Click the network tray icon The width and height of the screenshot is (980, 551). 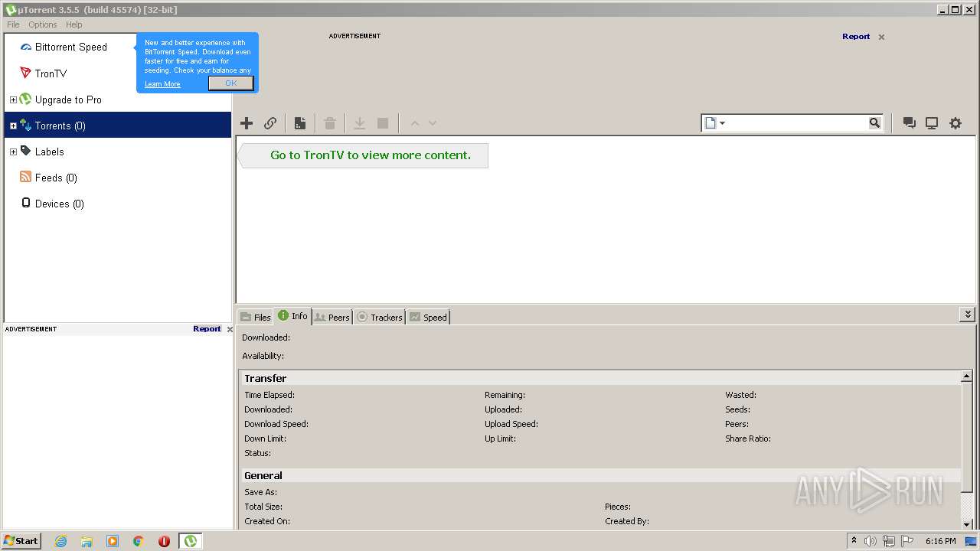point(889,541)
